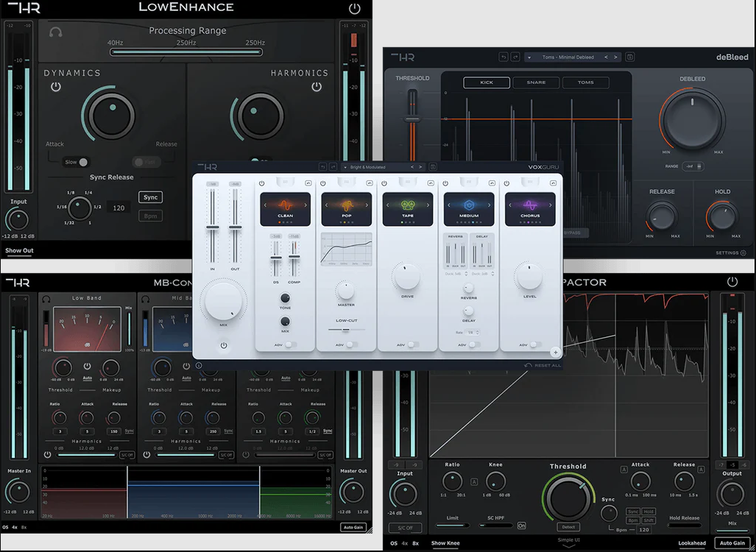Click the LowEnhance Input gain knob
The image size is (756, 552).
18,220
